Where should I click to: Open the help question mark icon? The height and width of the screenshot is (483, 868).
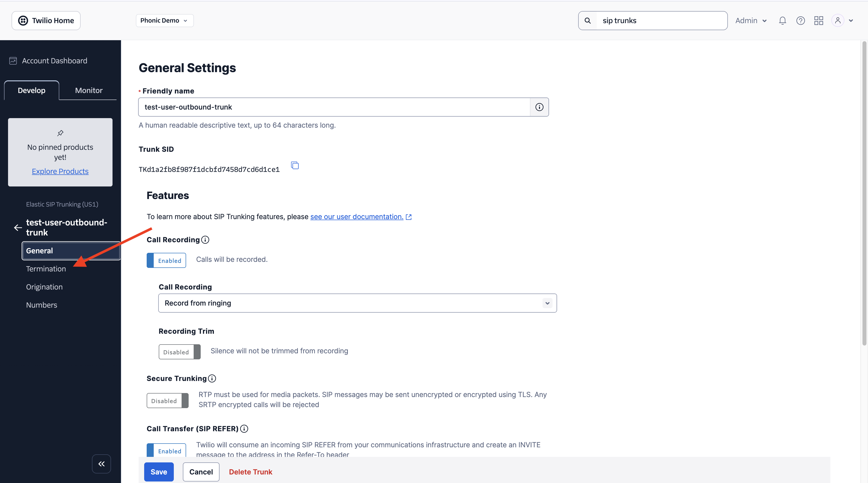click(800, 21)
